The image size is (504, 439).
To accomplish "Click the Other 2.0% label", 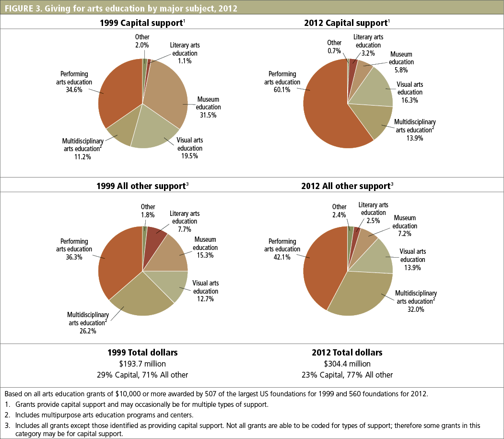I will click(x=142, y=41).
